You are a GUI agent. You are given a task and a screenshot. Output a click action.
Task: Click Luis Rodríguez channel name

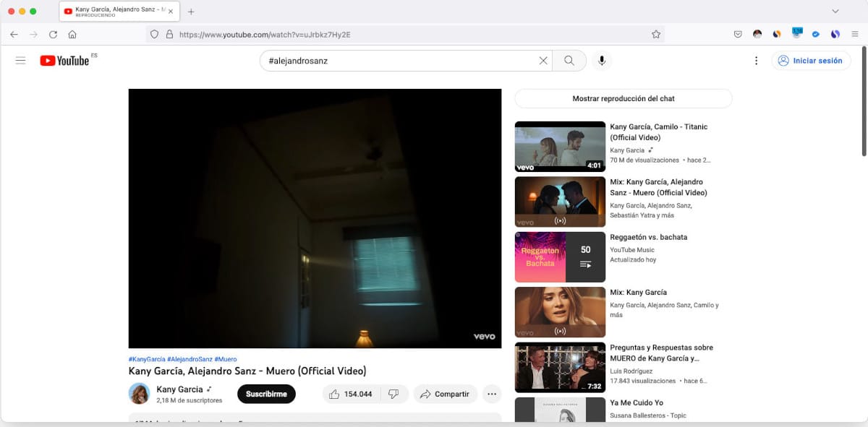point(631,370)
